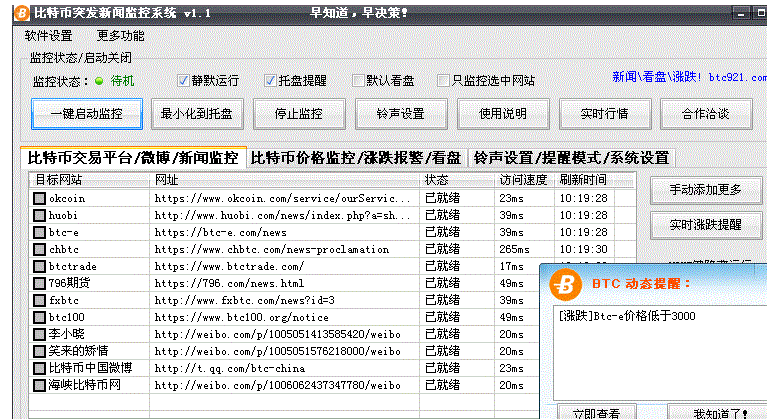Click the green monitoring status indicator dot
767x419 pixels.
point(100,81)
